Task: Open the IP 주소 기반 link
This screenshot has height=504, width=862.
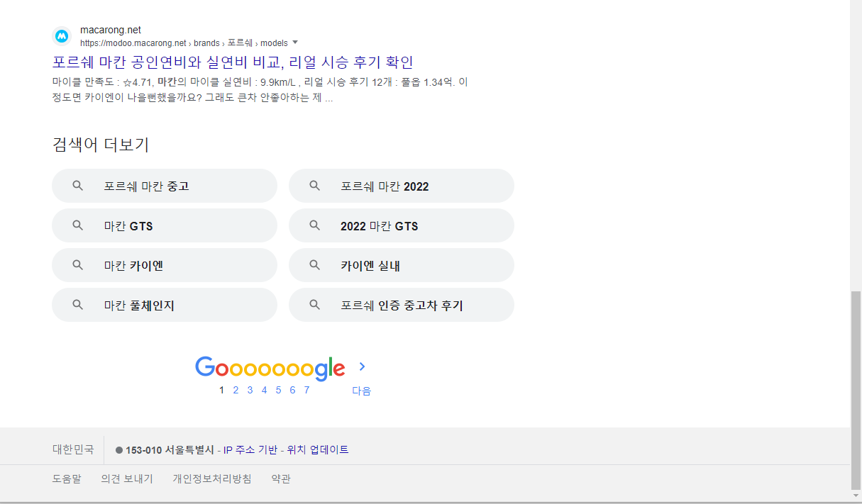Action: click(250, 450)
